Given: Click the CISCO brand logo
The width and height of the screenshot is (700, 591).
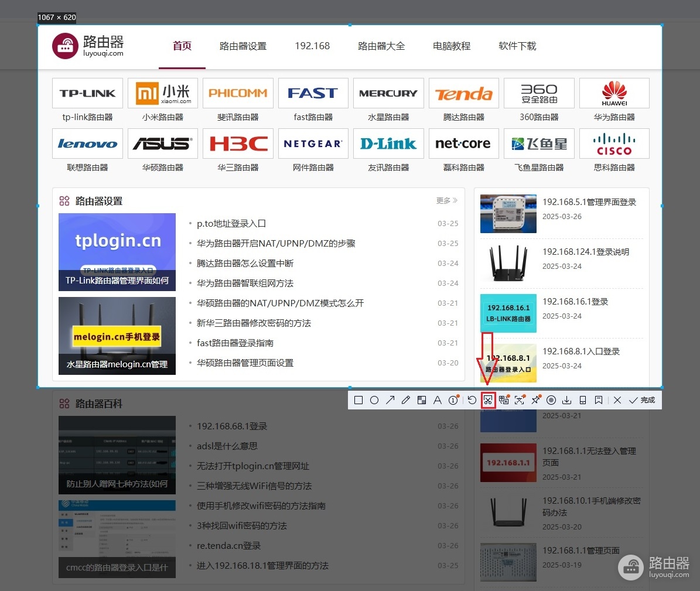Looking at the screenshot, I should point(614,144).
